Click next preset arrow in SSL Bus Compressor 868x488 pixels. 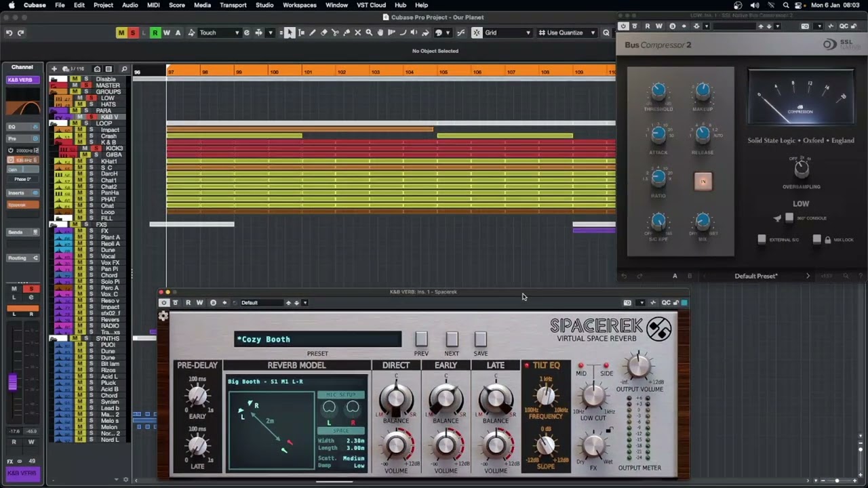coord(808,276)
